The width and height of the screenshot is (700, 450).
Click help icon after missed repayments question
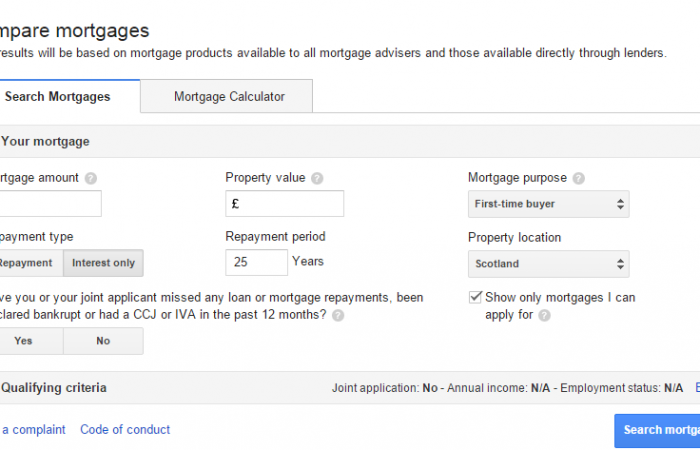click(x=338, y=315)
